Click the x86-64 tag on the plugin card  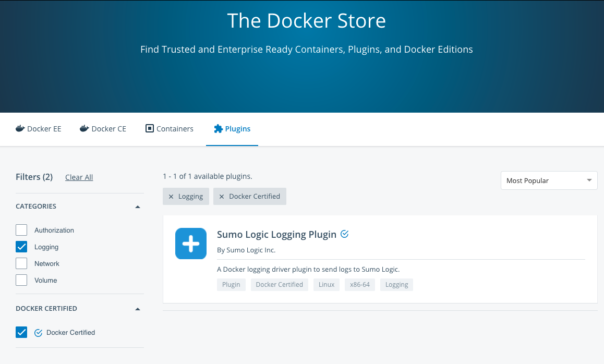(x=359, y=284)
